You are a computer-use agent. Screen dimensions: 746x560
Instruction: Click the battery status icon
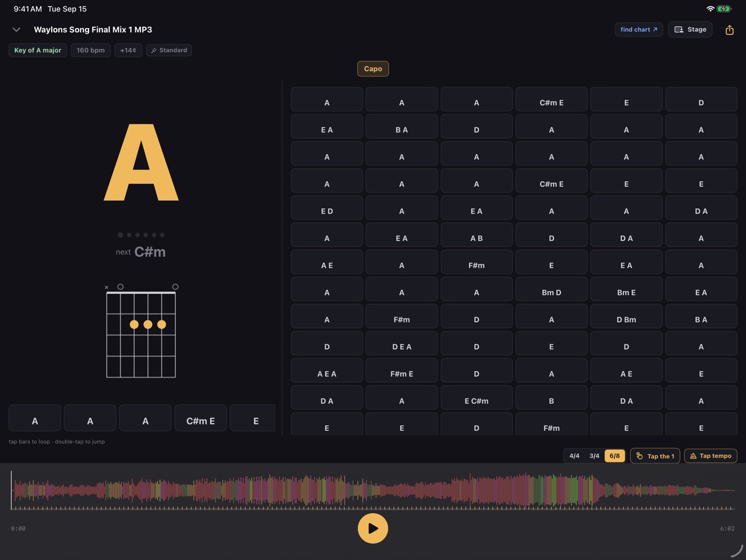point(725,9)
